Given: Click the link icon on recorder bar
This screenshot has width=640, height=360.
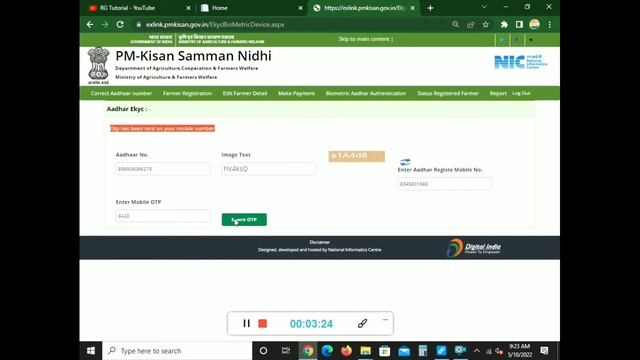Looking at the screenshot, I should tap(362, 323).
